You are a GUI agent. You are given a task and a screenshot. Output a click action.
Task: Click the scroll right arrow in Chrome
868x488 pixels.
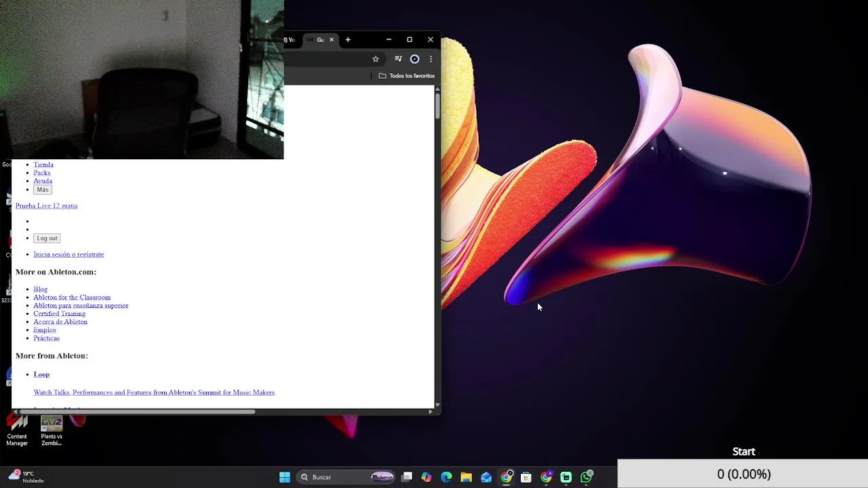pos(431,411)
